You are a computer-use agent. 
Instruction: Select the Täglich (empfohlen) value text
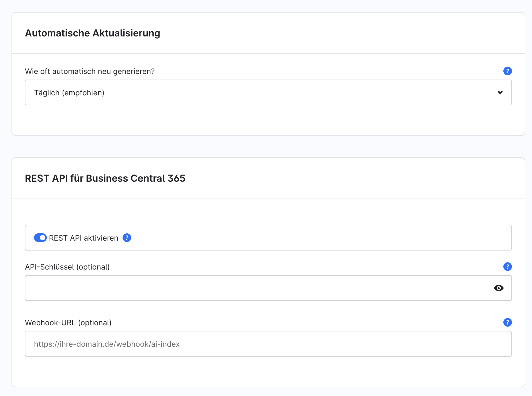[69, 93]
